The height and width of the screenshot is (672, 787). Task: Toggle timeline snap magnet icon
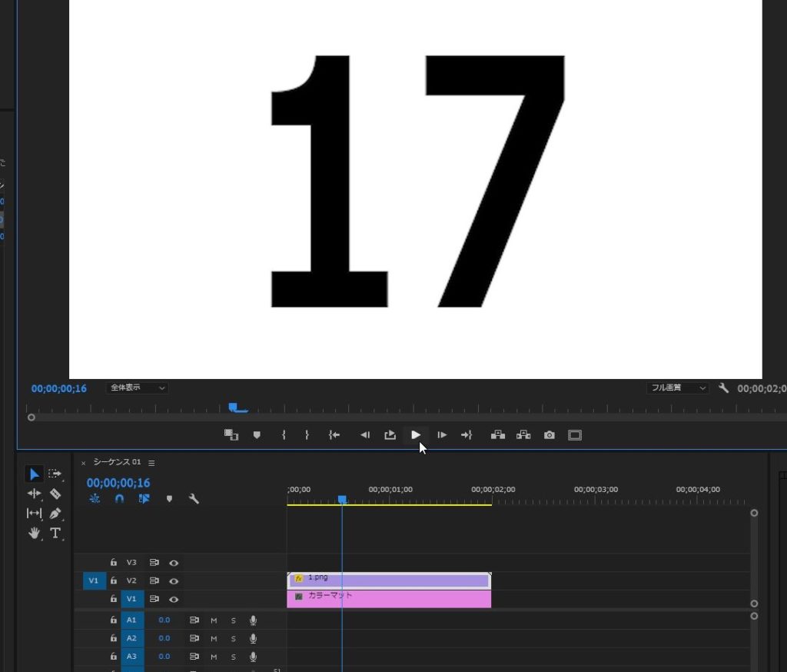119,499
